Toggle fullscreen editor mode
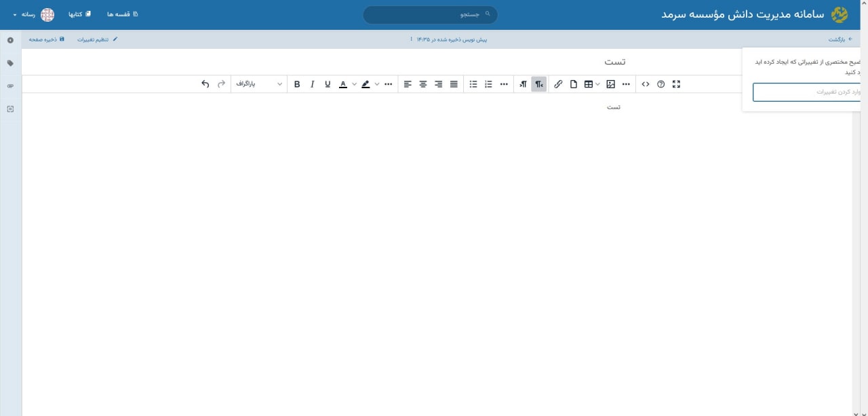Viewport: 868px width, 416px height. (x=676, y=84)
